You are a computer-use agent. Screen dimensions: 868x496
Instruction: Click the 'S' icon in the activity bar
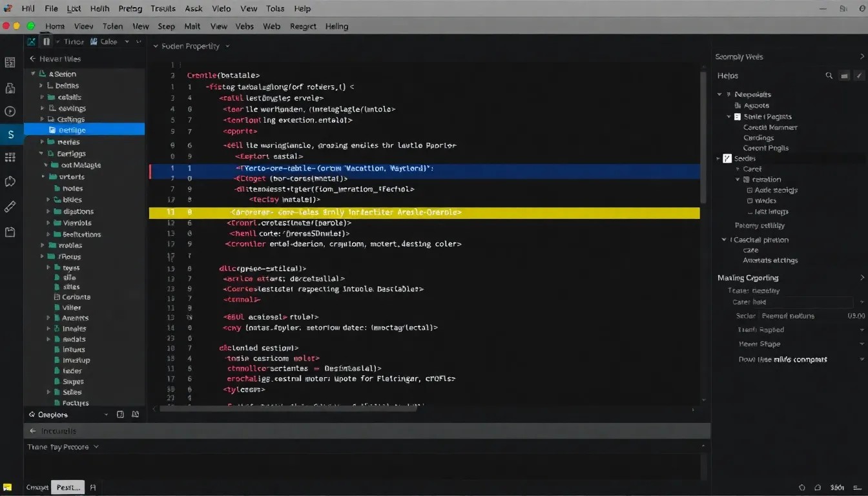coord(10,134)
